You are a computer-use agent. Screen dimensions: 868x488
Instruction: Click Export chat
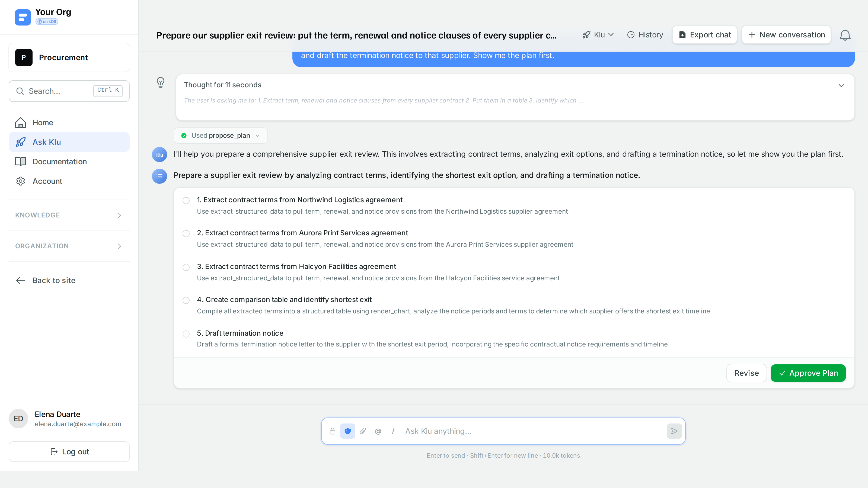[x=705, y=35]
